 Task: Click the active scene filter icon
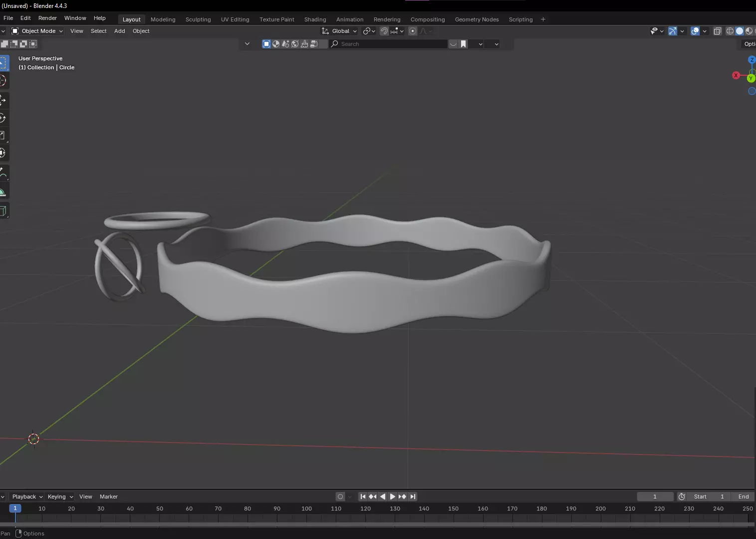tap(266, 44)
